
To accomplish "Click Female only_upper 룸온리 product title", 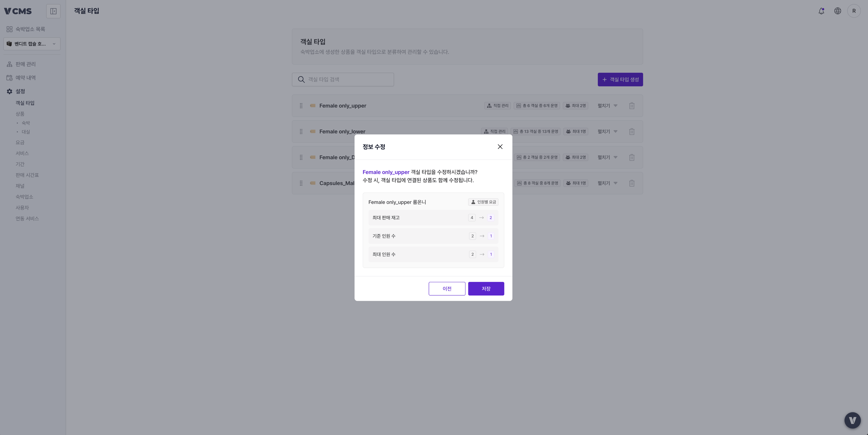I will pos(397,202).
